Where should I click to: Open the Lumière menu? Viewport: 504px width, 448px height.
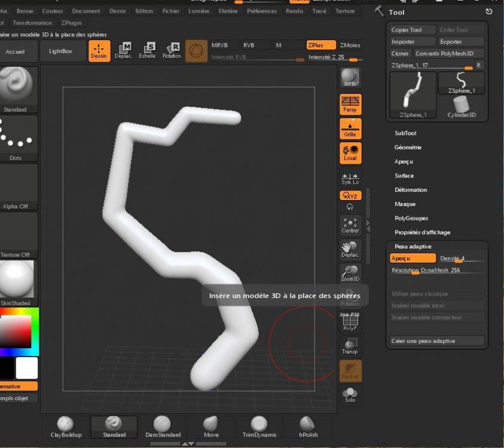(x=198, y=11)
